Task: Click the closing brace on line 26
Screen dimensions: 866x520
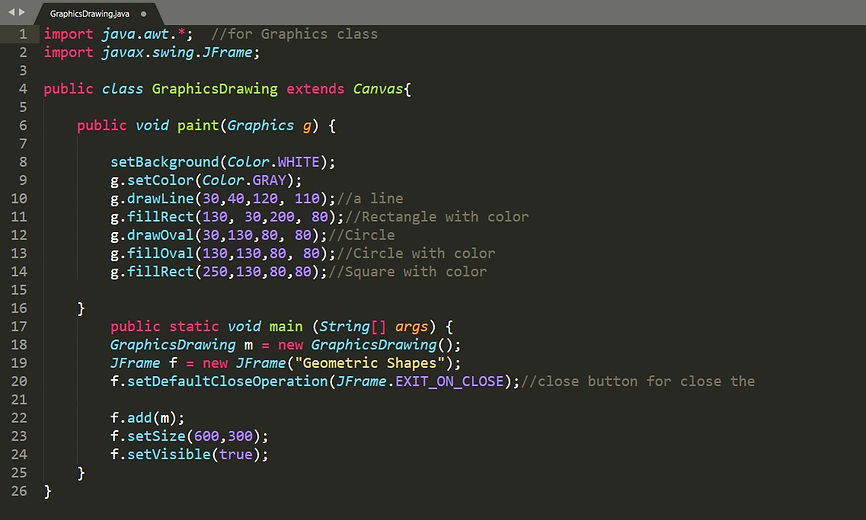Action: 47,491
